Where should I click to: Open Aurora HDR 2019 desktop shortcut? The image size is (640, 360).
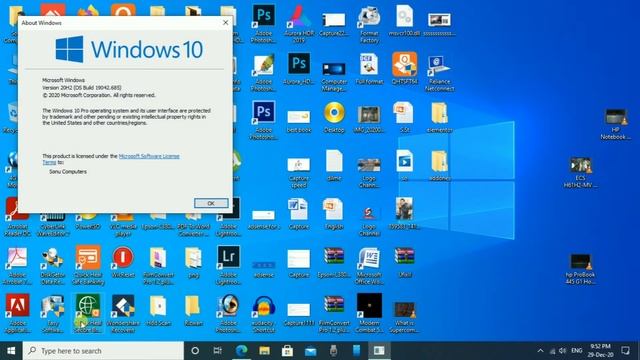coord(299,24)
